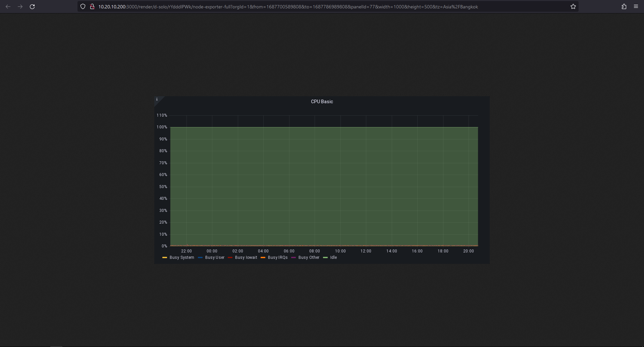Screen dimensions: 644x347
Task: Click the 00:00 time axis label
Action: coord(212,251)
